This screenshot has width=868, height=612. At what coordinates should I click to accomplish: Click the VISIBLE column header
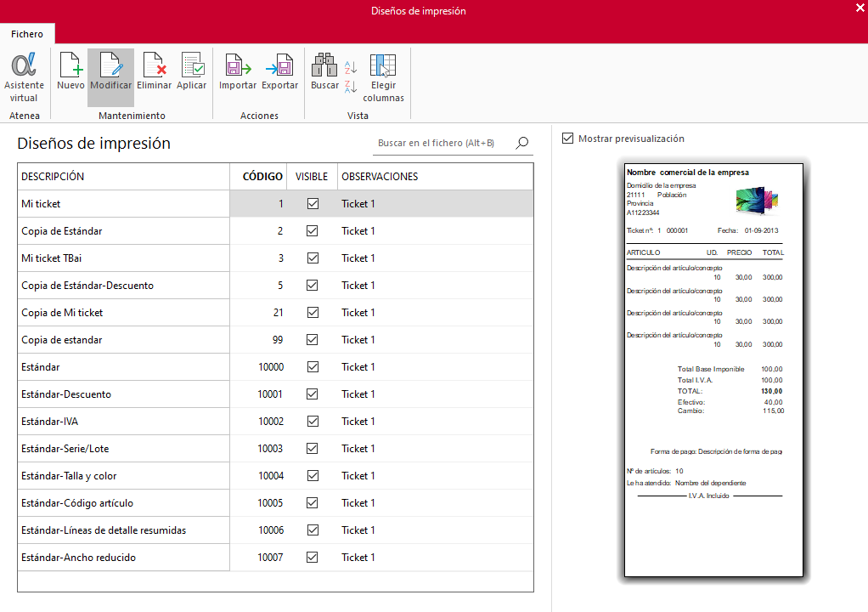pos(312,177)
